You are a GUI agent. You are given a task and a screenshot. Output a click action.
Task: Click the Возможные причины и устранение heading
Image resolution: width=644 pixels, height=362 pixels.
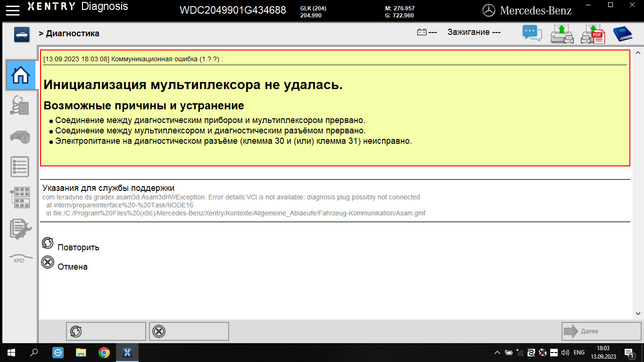tap(144, 106)
